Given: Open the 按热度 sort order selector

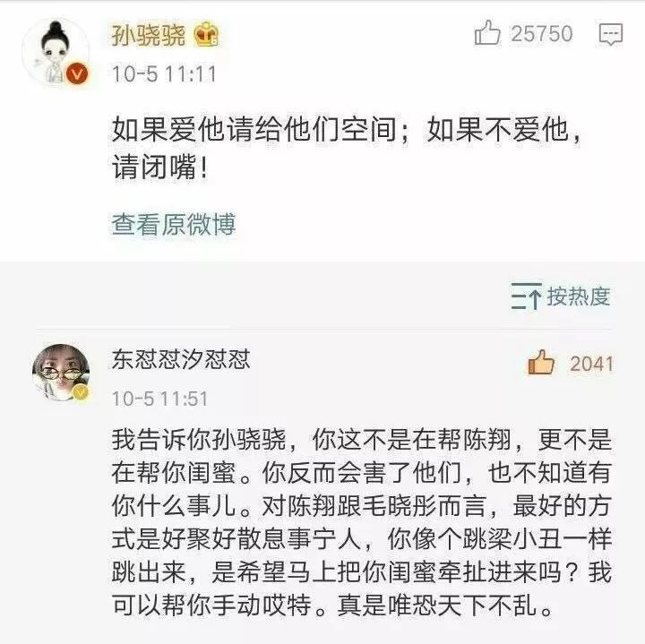Looking at the screenshot, I should pos(561,296).
